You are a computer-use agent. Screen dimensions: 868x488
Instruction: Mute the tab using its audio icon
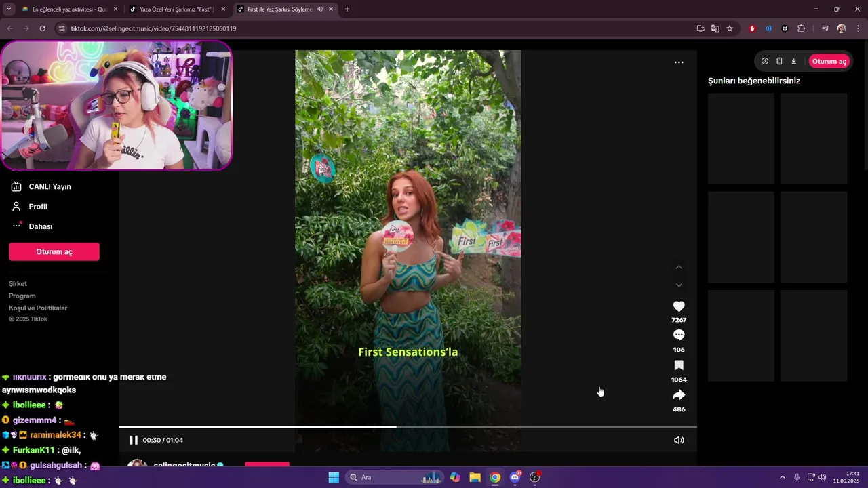tap(319, 9)
